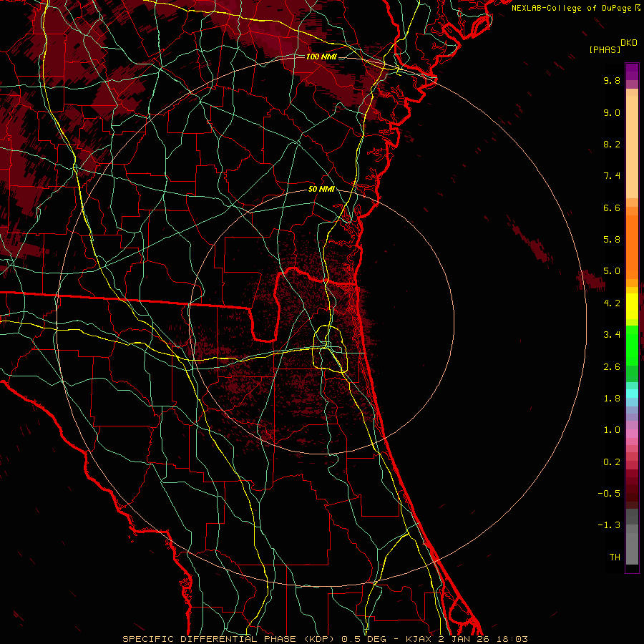Select the dark orange band of color scale
This screenshot has height=644, width=644.
tap(632, 246)
